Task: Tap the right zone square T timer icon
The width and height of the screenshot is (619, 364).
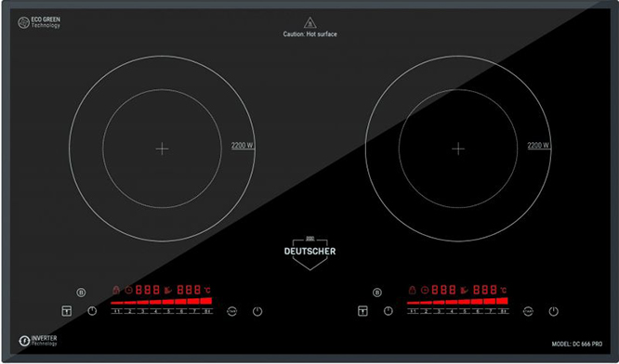Action: coord(362,311)
